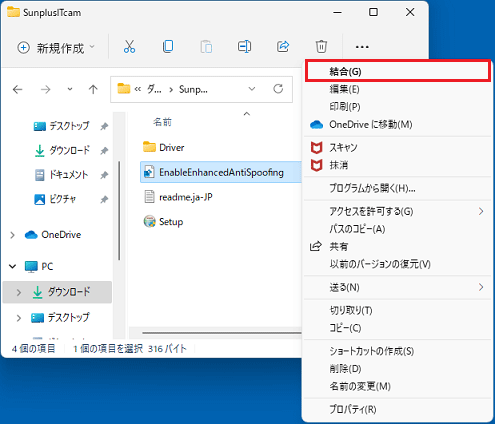Image resolution: width=495 pixels, height=424 pixels.
Task: Select ピクチャ in quick access
Action: [x=55, y=199]
